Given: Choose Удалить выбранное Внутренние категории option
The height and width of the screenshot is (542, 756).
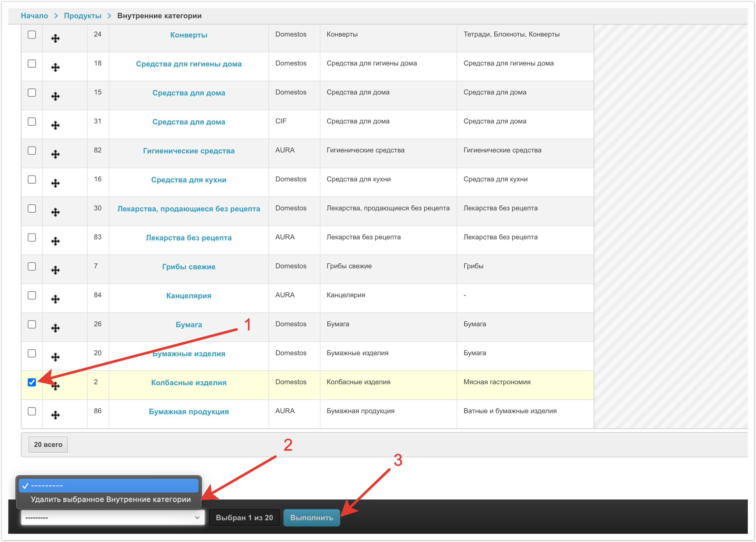Looking at the screenshot, I should pos(110,499).
